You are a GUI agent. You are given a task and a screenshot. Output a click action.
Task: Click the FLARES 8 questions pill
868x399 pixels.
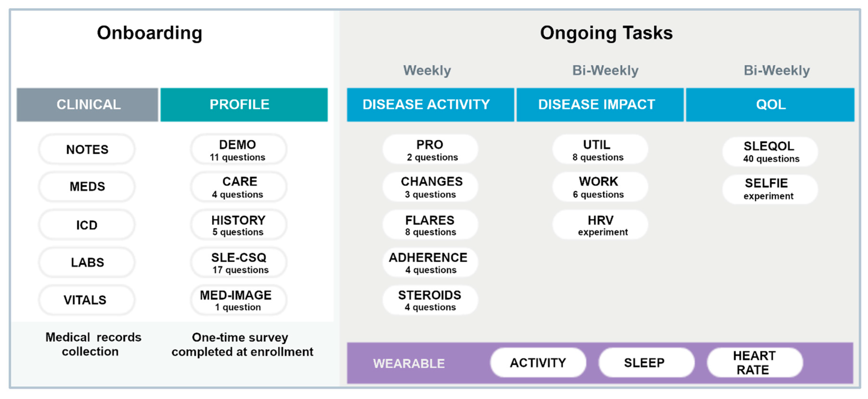coord(430,225)
